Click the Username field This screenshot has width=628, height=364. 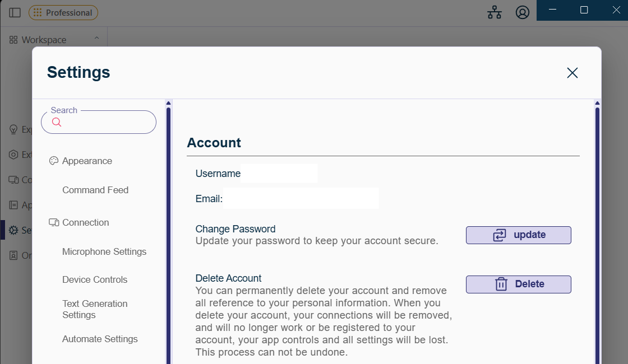(279, 173)
